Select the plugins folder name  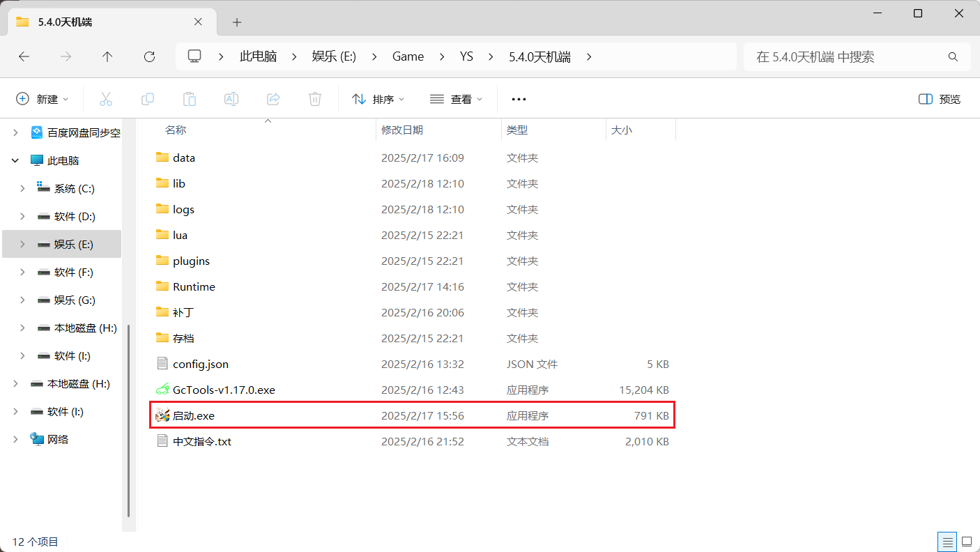191,261
